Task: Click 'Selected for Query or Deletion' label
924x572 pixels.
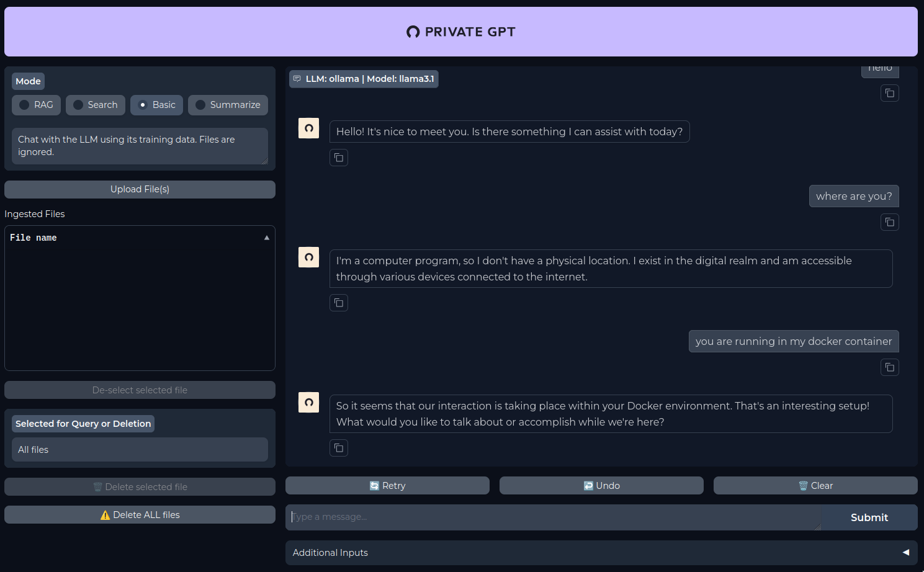Action: point(83,424)
